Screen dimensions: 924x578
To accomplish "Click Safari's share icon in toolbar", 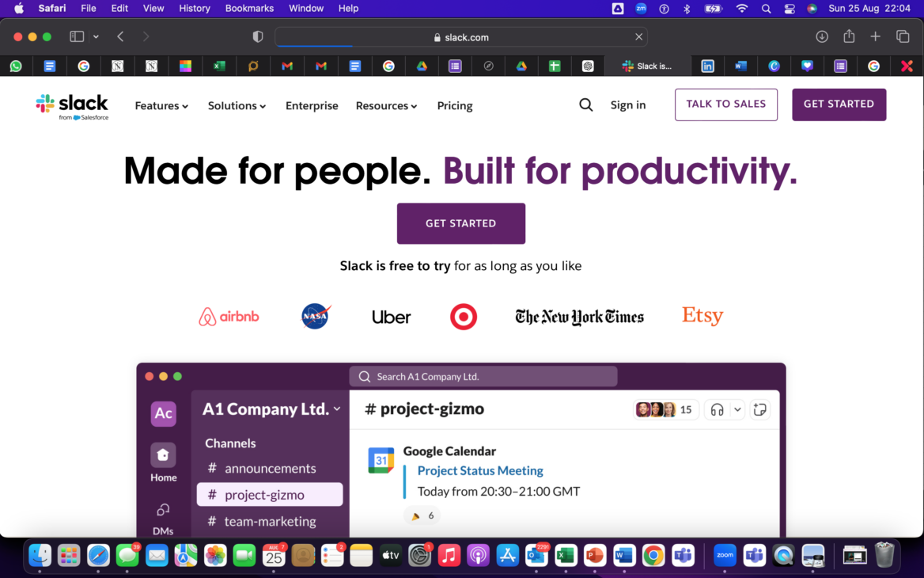I will click(849, 36).
